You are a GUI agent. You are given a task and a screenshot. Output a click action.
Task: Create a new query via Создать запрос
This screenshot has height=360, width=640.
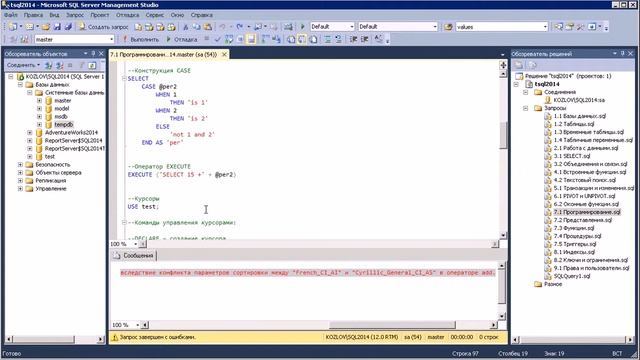click(104, 27)
